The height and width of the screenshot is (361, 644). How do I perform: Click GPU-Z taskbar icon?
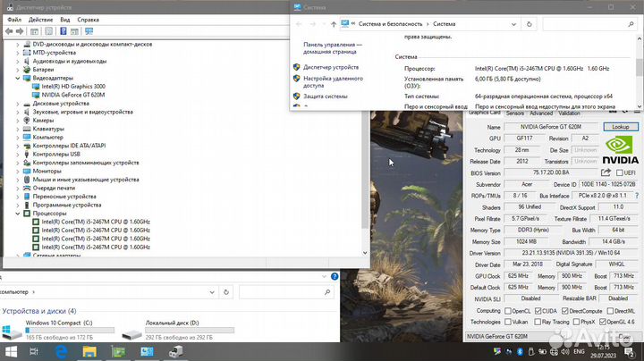118,351
